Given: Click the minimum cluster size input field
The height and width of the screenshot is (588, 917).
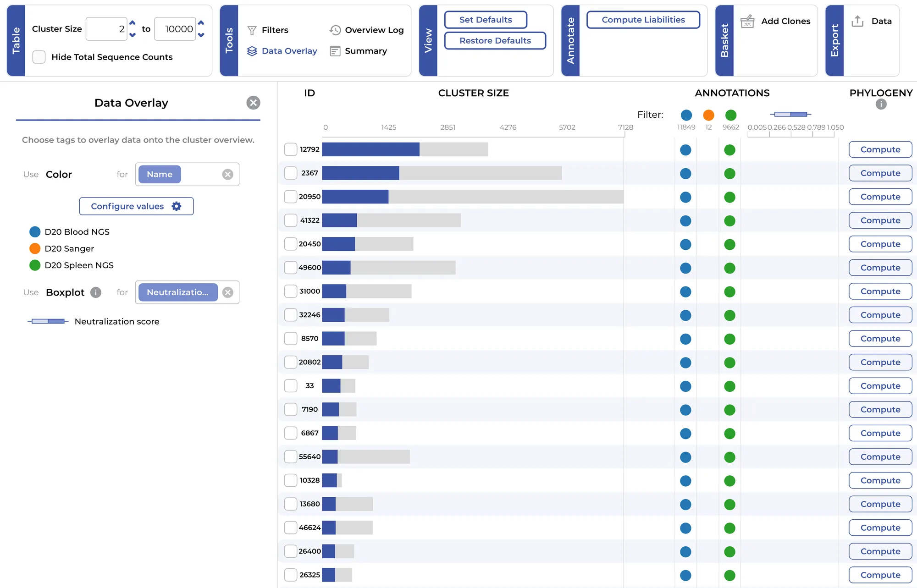Looking at the screenshot, I should click(x=106, y=29).
